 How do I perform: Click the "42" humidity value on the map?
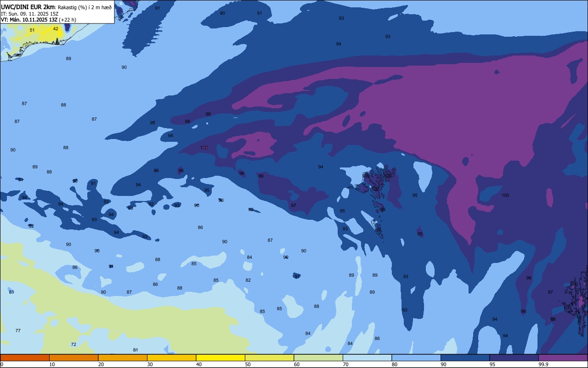coord(56,28)
